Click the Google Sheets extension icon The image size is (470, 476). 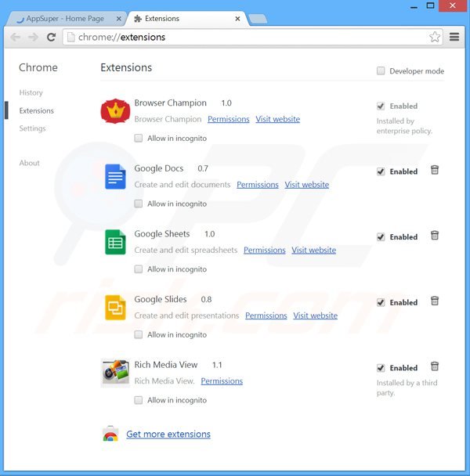tap(115, 242)
